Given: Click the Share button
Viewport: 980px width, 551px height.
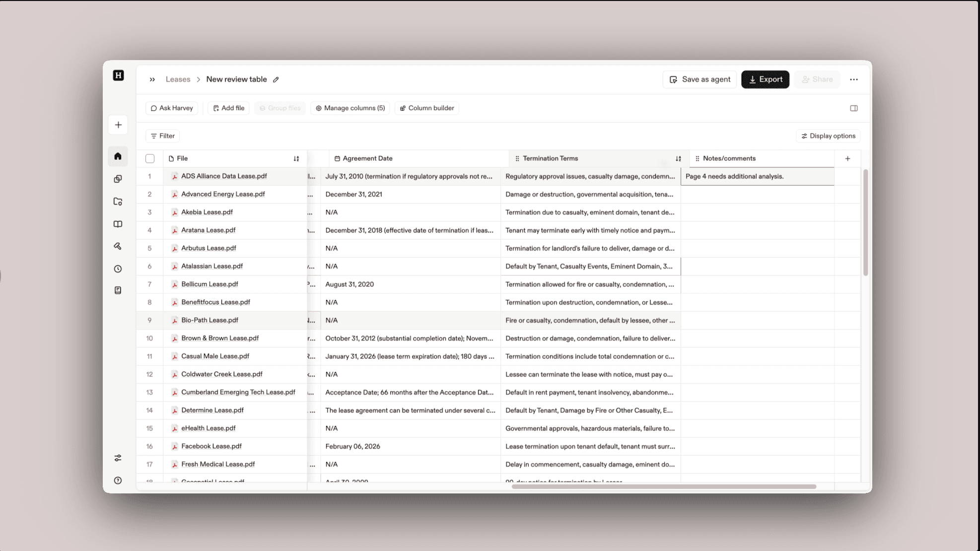Looking at the screenshot, I should (817, 79).
